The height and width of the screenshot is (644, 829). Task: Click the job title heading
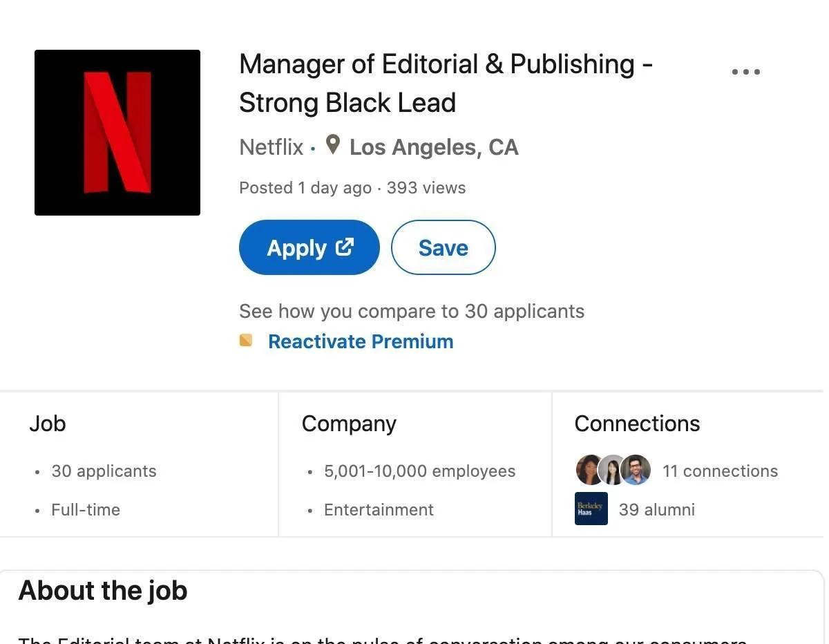(x=445, y=84)
